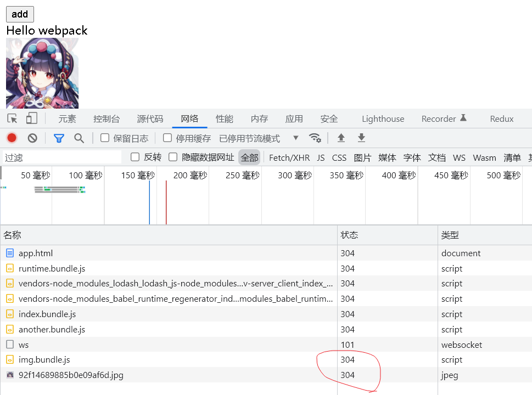Select the 全部 filter

(x=249, y=157)
